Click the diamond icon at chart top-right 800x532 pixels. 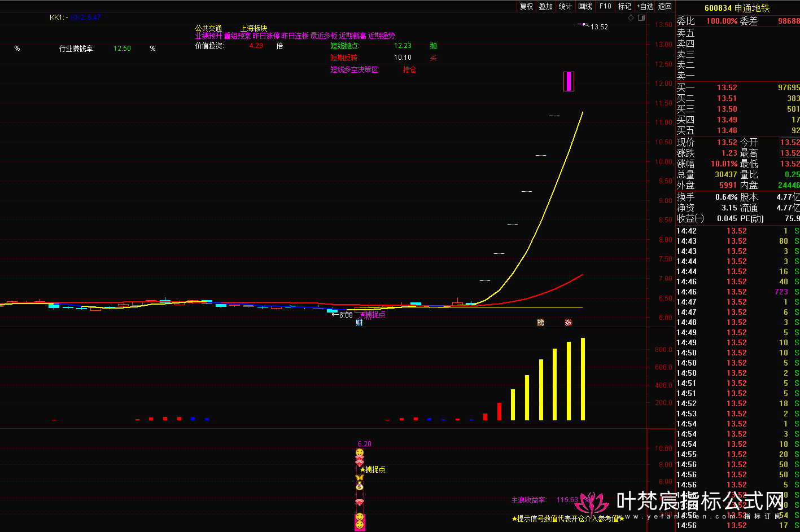[631, 18]
